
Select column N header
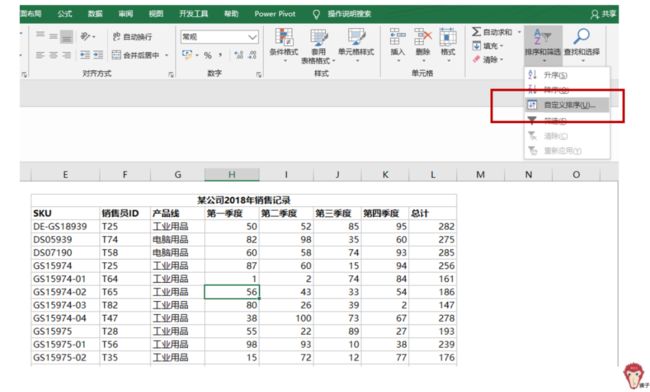pyautogui.click(x=529, y=174)
